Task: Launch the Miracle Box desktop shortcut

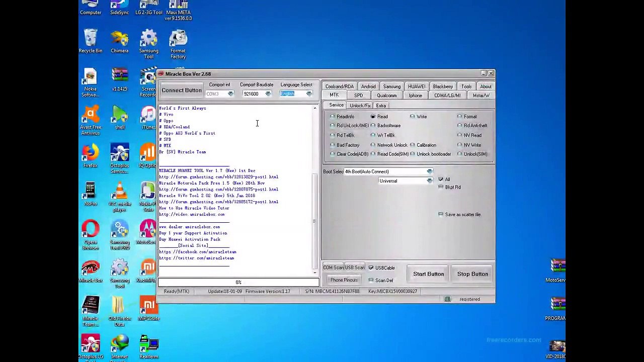Action: [x=91, y=271]
